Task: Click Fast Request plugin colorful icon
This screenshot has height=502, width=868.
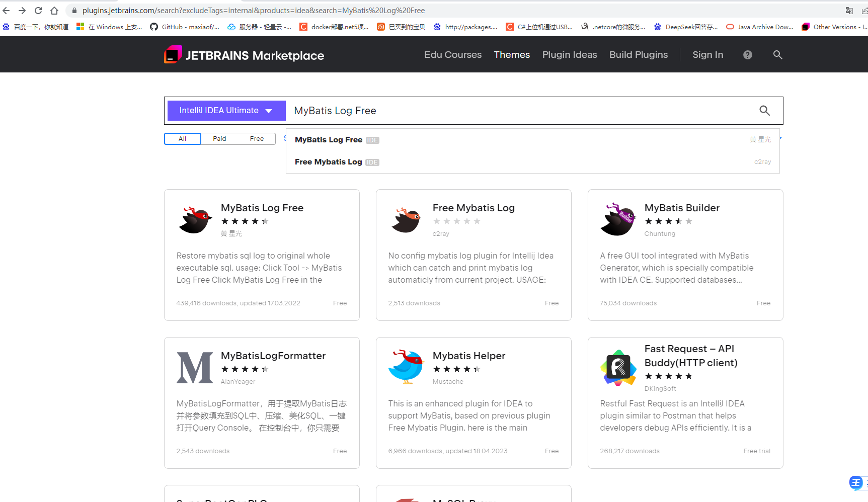Action: 618,368
